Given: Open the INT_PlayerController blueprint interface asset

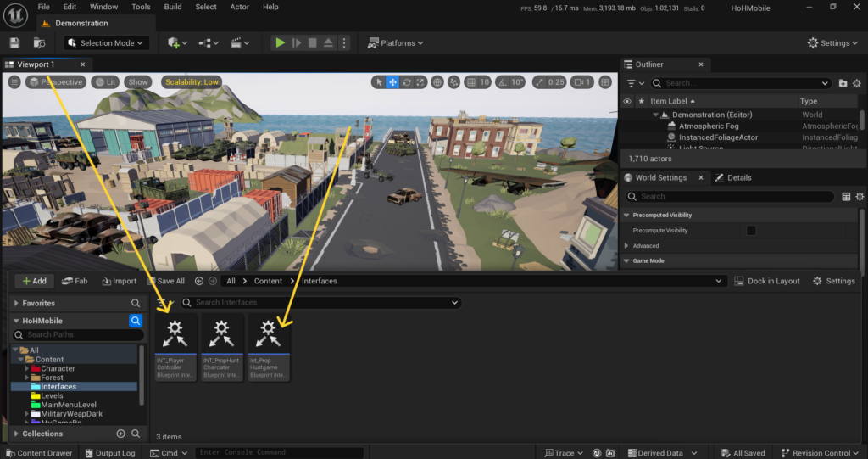Looking at the screenshot, I should coord(175,347).
